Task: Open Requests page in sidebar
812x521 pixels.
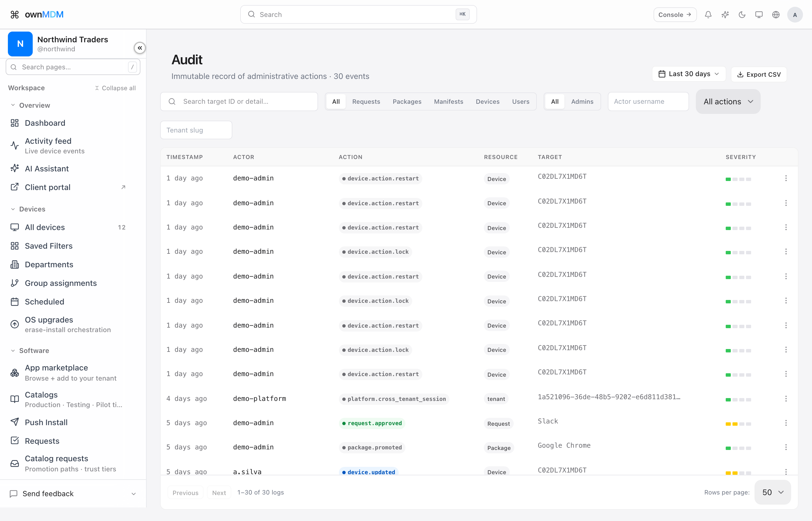Action: tap(68, 441)
